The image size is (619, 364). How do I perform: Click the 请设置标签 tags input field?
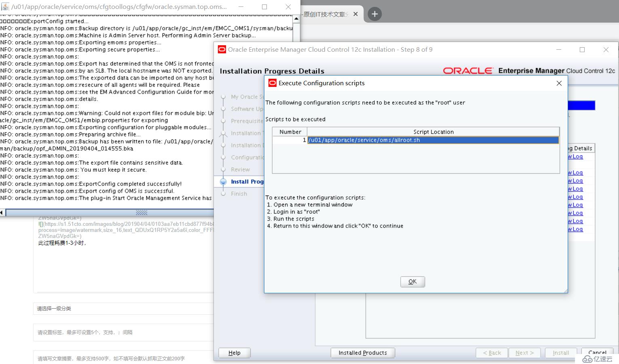[x=123, y=332]
